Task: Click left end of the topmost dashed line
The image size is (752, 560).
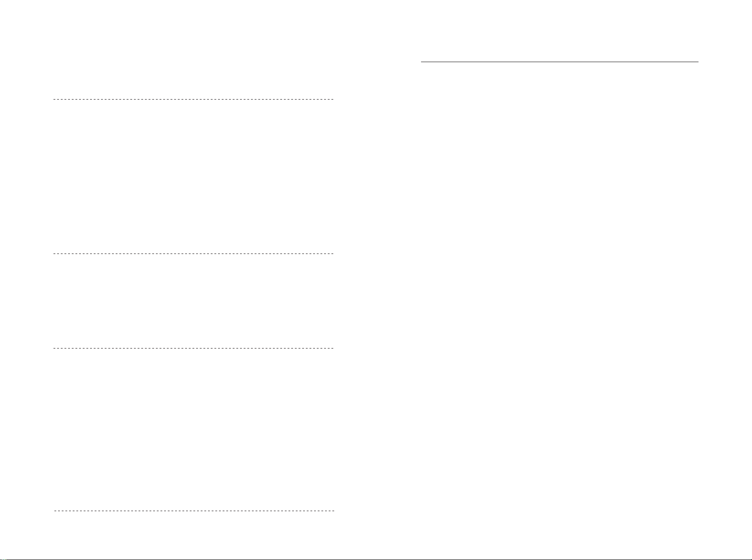Action: (x=55, y=99)
